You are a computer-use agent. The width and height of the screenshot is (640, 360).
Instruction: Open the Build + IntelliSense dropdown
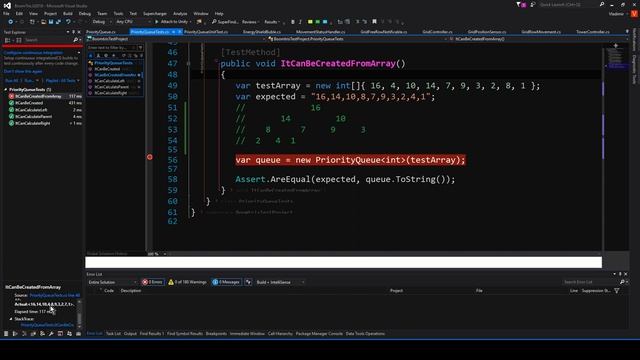(x=280, y=282)
